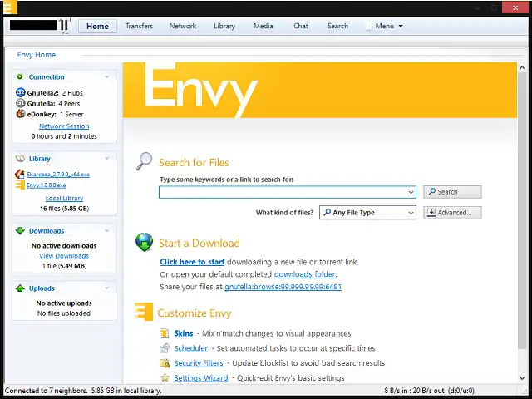Click the Shareaza file icon
This screenshot has width=532, height=399.
(x=20, y=174)
